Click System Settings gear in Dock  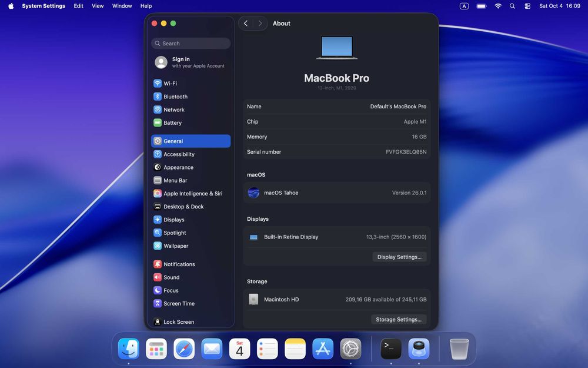point(350,349)
